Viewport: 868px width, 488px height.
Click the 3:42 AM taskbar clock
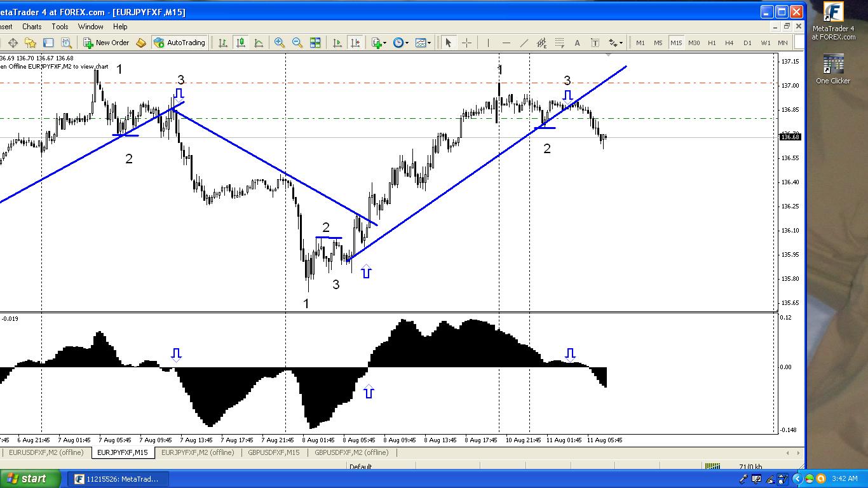pyautogui.click(x=844, y=478)
